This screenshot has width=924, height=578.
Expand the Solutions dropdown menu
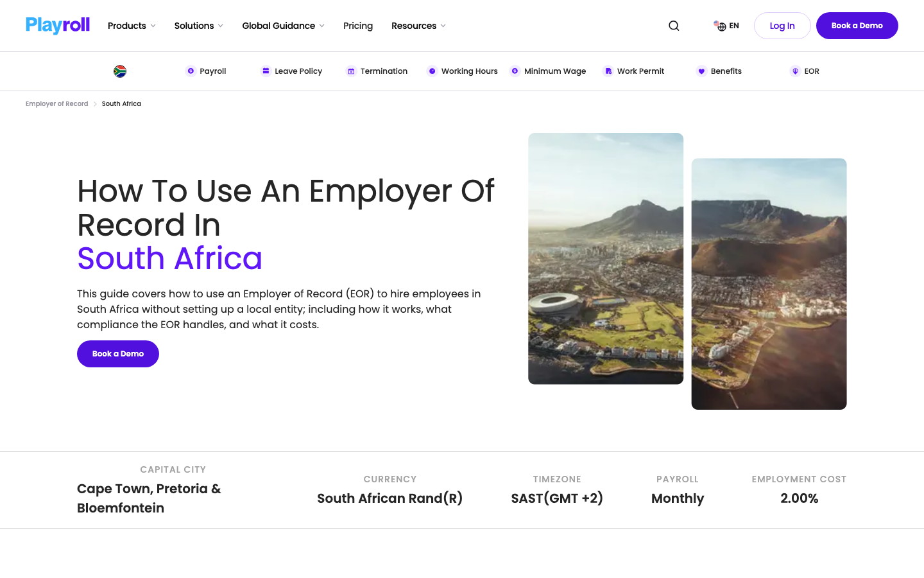pyautogui.click(x=199, y=26)
